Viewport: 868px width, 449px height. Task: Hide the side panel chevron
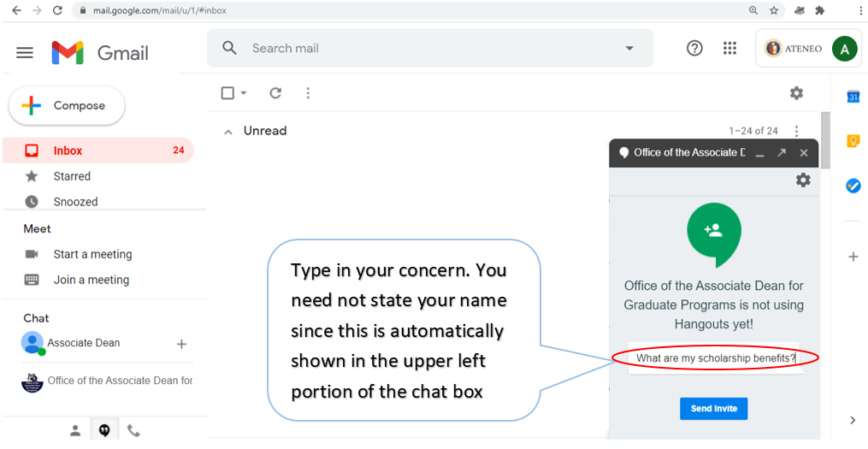coord(853,420)
